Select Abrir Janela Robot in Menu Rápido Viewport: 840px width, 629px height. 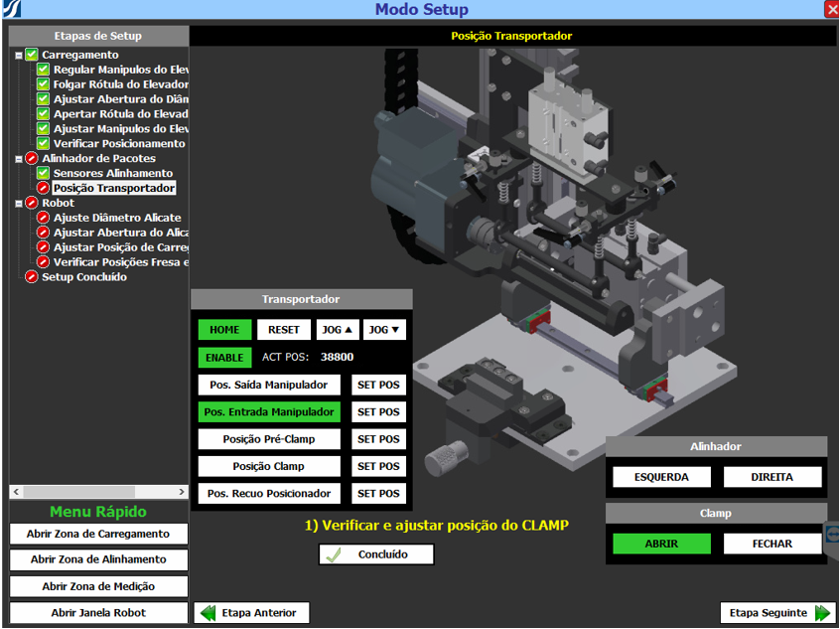98,613
